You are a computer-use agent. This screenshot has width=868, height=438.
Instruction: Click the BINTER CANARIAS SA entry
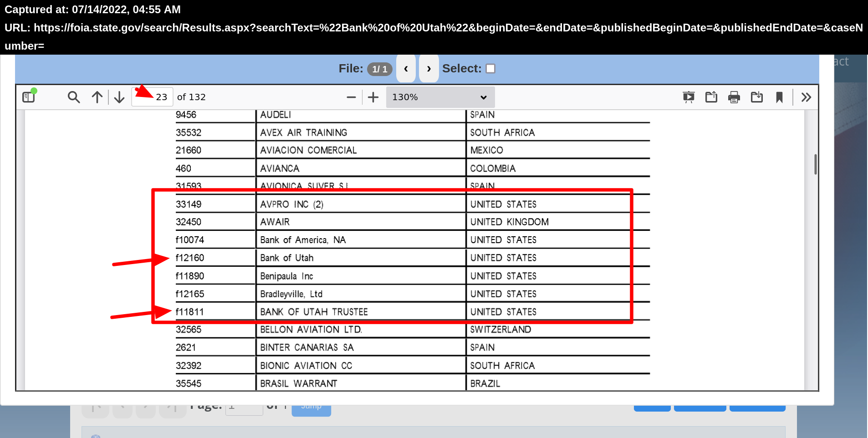pyautogui.click(x=307, y=347)
